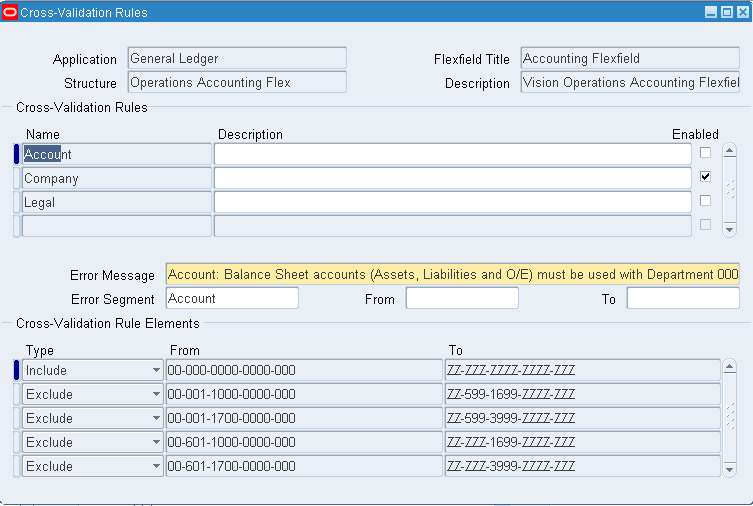Select the Company rule name field
The width and height of the screenshot is (753, 506).
pos(116,178)
